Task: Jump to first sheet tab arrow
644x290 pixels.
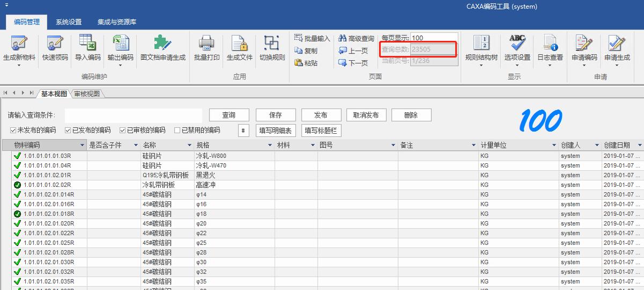Action: point(5,93)
